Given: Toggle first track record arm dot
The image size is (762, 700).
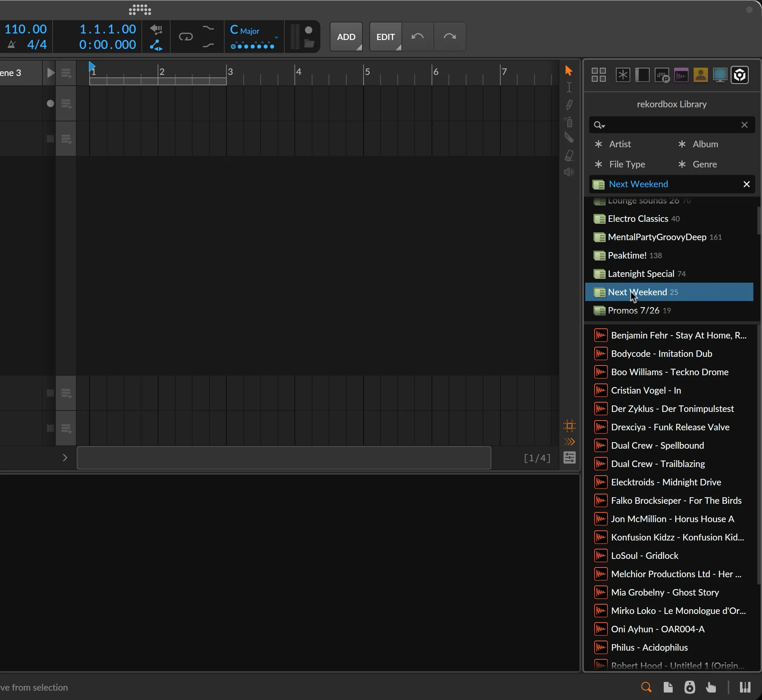Looking at the screenshot, I should click(x=50, y=103).
